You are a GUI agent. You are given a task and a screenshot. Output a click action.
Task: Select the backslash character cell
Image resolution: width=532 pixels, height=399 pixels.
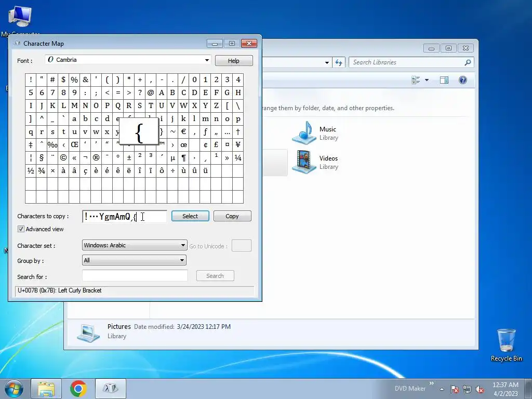pos(238,105)
